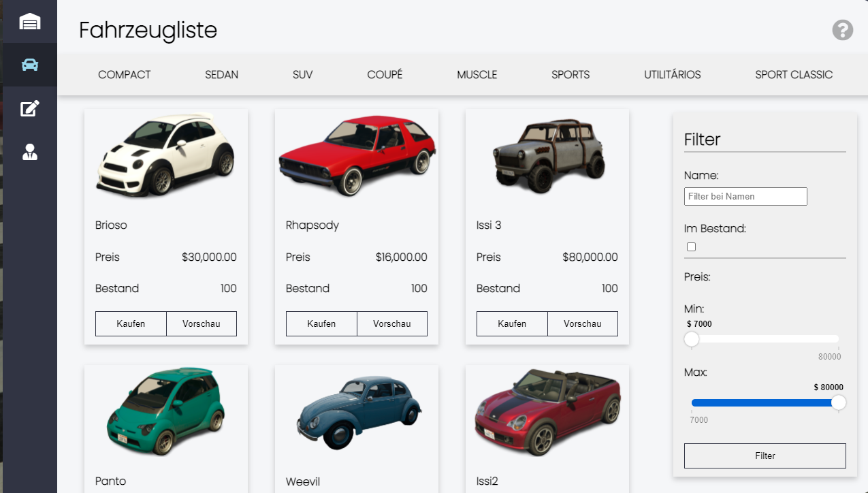This screenshot has height=493, width=868.
Task: Click the garage icon in the sidebar
Action: click(30, 22)
